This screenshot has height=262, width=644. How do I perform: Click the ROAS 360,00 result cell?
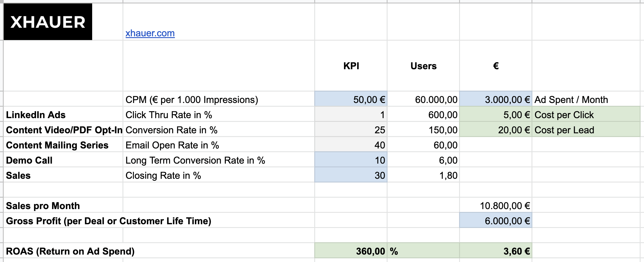coord(351,251)
